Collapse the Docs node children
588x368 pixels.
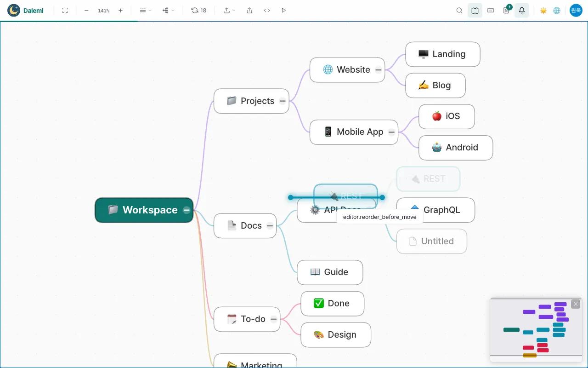coord(270,226)
